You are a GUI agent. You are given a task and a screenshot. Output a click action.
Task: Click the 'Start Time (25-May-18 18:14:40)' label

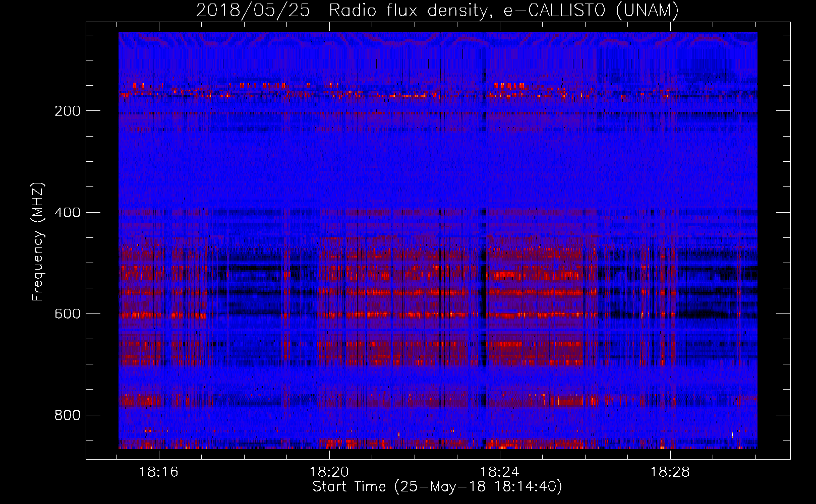coord(437,487)
